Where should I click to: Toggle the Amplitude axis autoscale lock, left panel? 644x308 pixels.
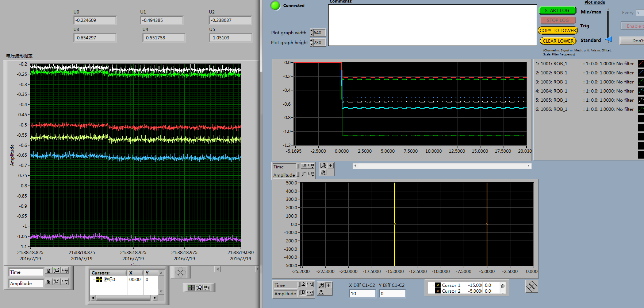click(49, 282)
